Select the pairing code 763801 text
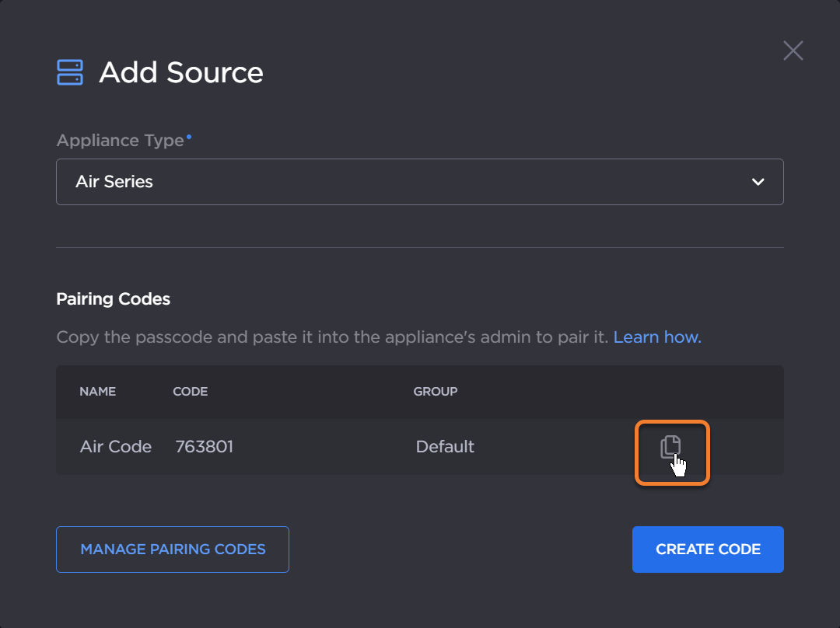840x628 pixels. 205,447
